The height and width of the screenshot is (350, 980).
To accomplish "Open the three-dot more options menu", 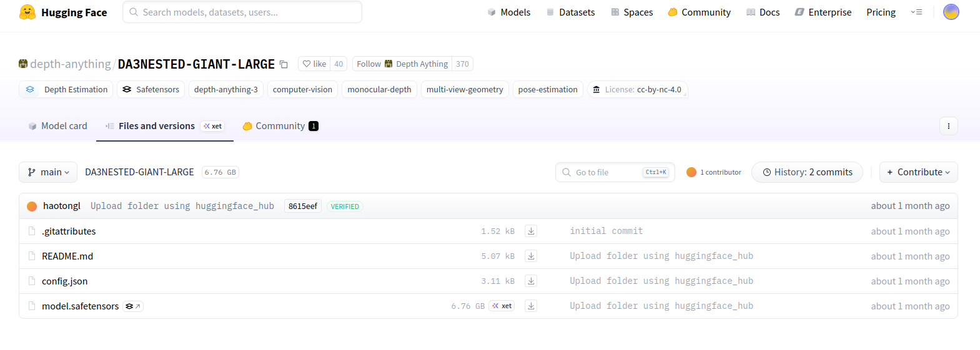I will pos(949,126).
